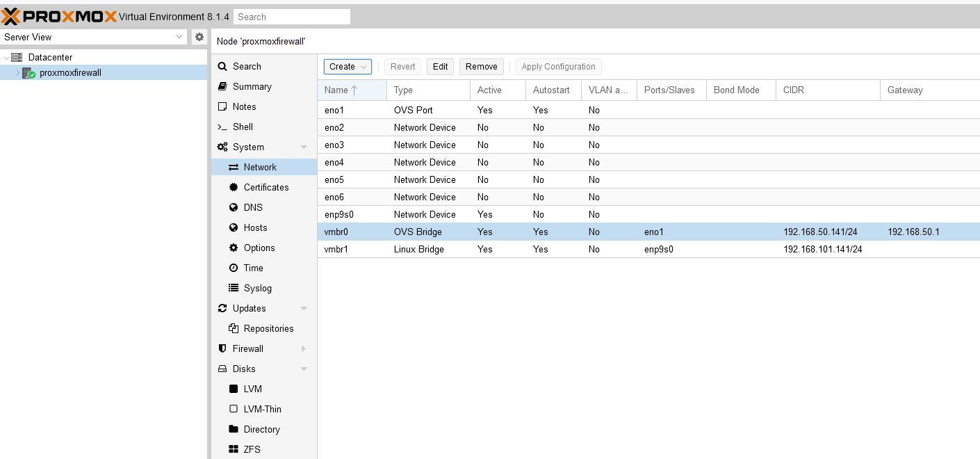Sort by the CIDR column header
980x459 pixels.
pos(828,90)
